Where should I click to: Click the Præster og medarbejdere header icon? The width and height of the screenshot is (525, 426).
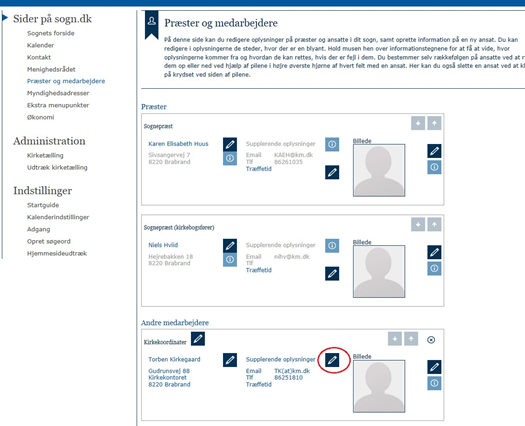151,24
